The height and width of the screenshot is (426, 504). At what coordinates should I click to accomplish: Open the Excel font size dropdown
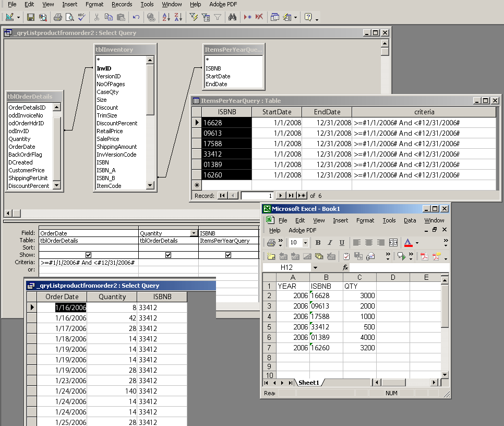tap(306, 242)
